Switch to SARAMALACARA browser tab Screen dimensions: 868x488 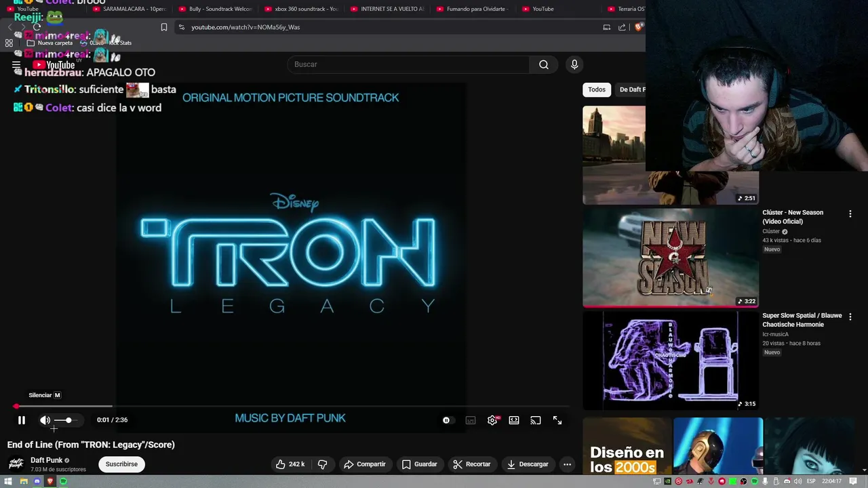(129, 9)
